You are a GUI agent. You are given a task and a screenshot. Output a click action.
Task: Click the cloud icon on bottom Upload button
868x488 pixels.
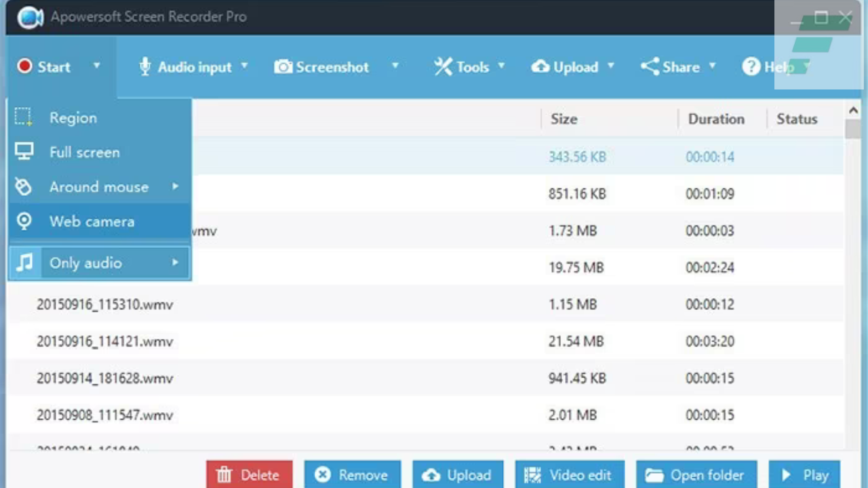coord(431,476)
